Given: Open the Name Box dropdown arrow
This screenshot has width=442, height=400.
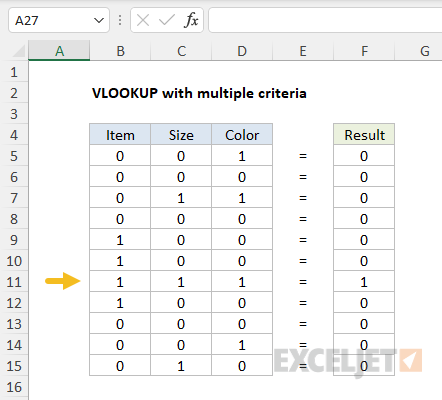Looking at the screenshot, I should tap(99, 21).
